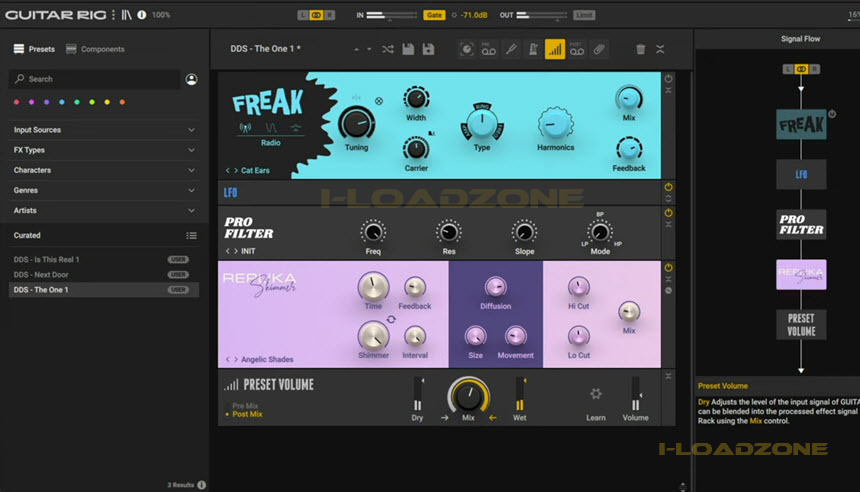This screenshot has height=492, width=860.
Task: Click the Angelic Shades preset name
Action: pyautogui.click(x=267, y=360)
